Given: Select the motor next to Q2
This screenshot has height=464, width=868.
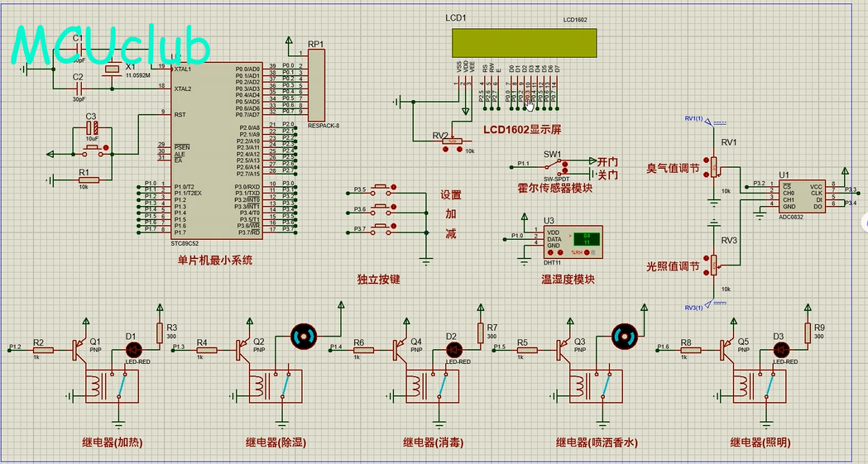Looking at the screenshot, I should coord(305,336).
